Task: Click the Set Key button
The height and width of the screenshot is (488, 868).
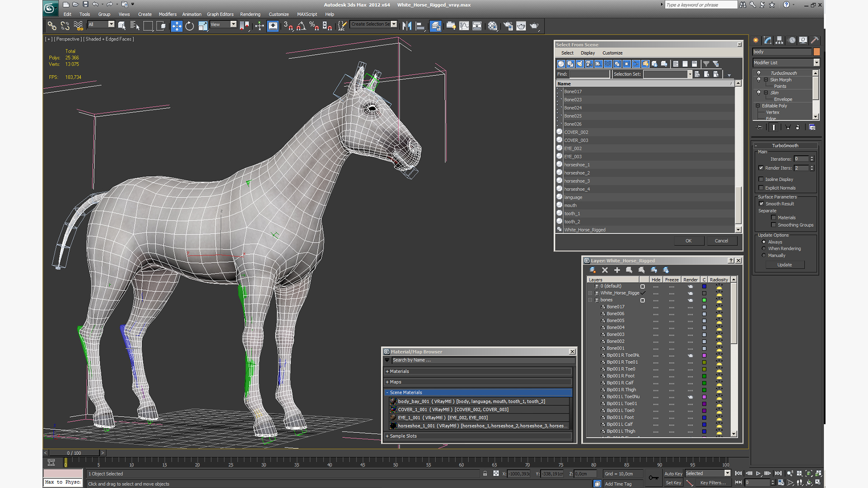Action: point(673,483)
